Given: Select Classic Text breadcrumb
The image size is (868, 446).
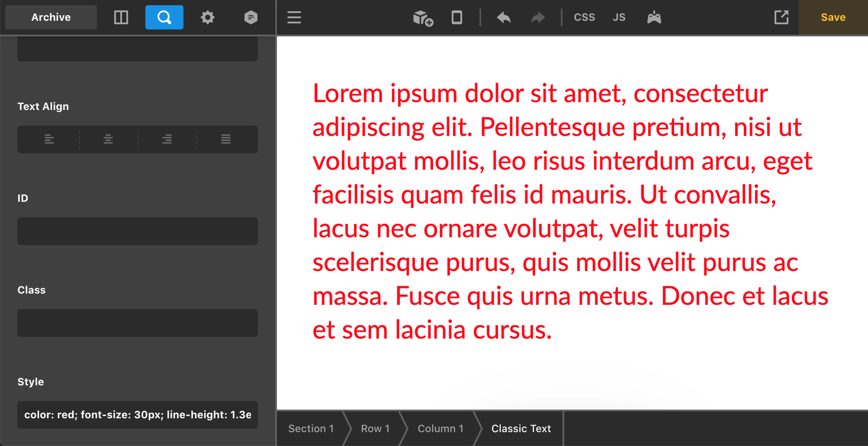Looking at the screenshot, I should 521,429.
